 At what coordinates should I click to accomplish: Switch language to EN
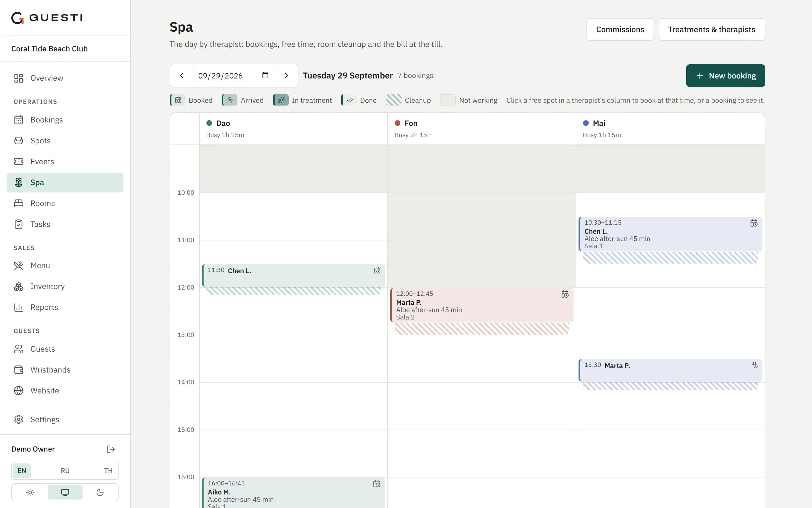(x=22, y=470)
